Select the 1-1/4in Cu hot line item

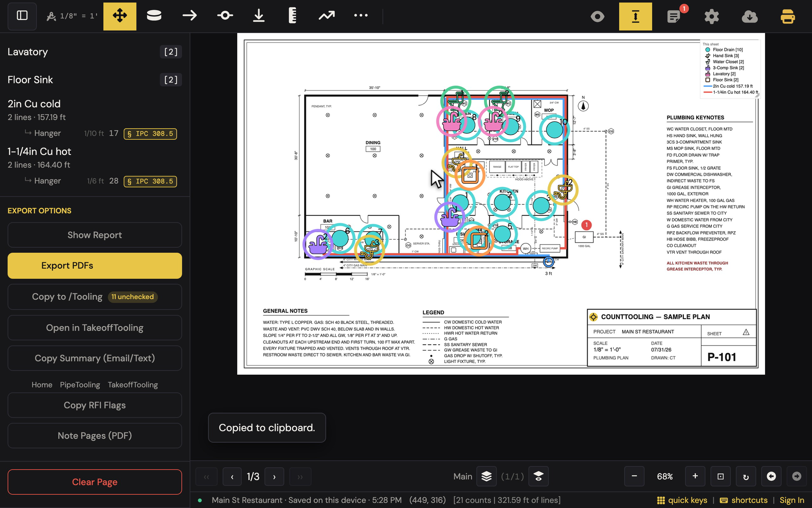95,157
